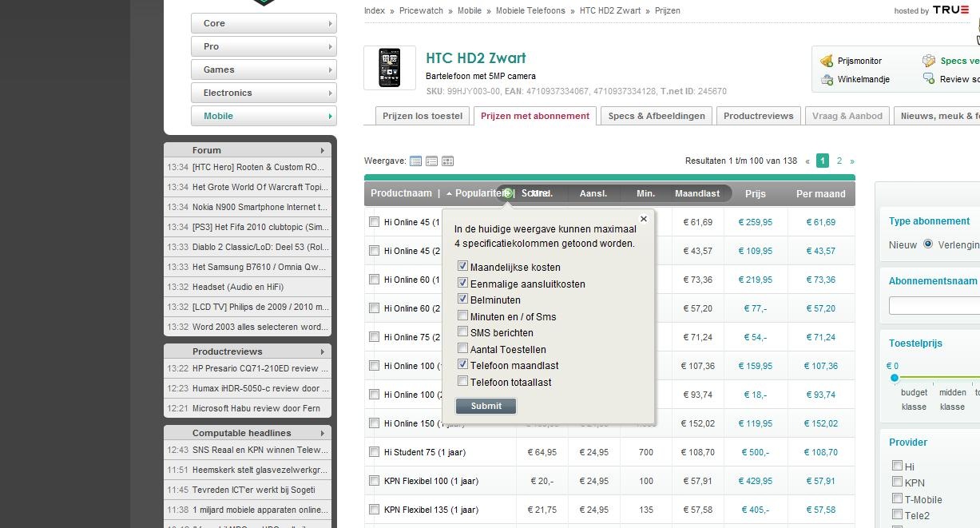
Task: Check Maandelijkse kosten checkbox
Action: 462,266
